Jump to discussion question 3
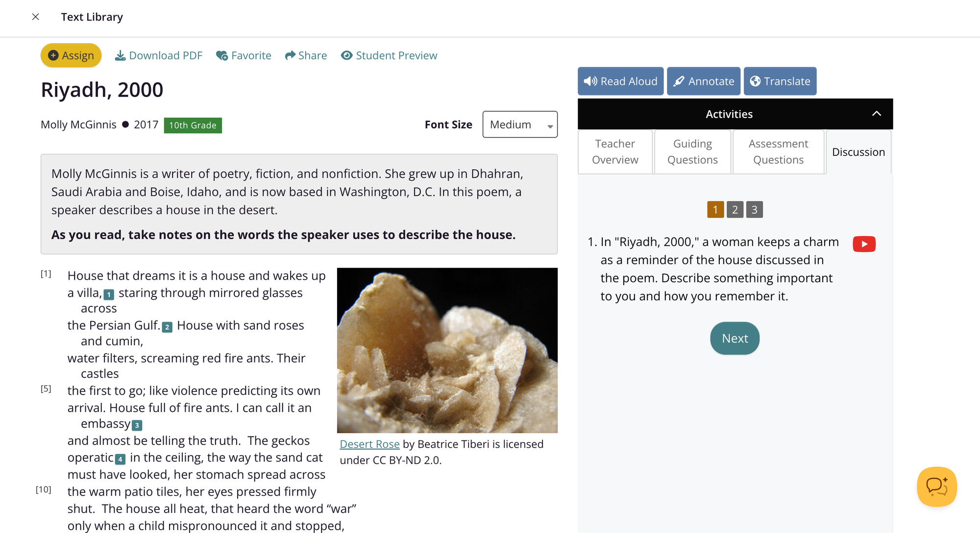 [x=755, y=210]
